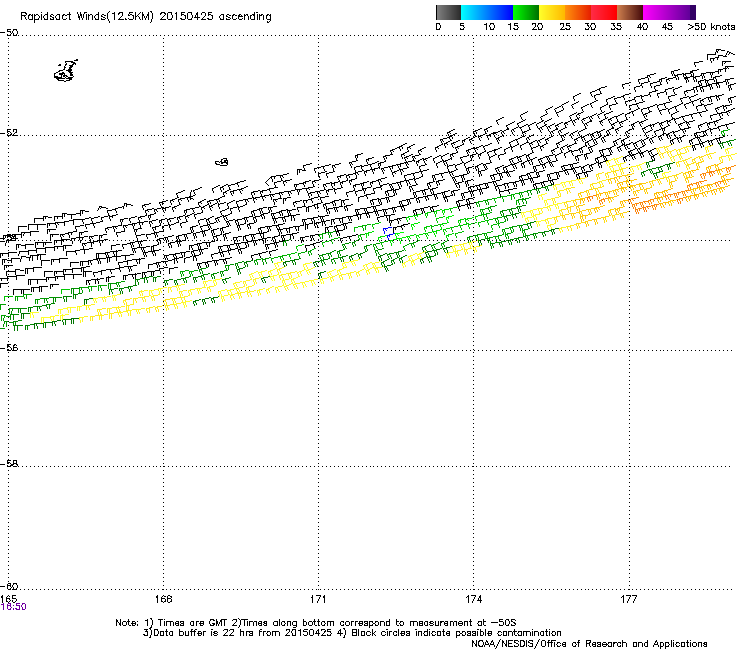The height and width of the screenshot is (650, 740).
Task: Click the '-58' latitude axis label
Action: (x=9, y=464)
